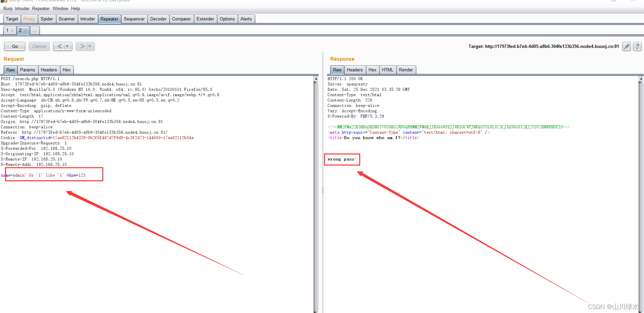Viewport: 644px width, 313px height.
Task: Add a new repeater tab with ellipsis
Action: tap(35, 30)
